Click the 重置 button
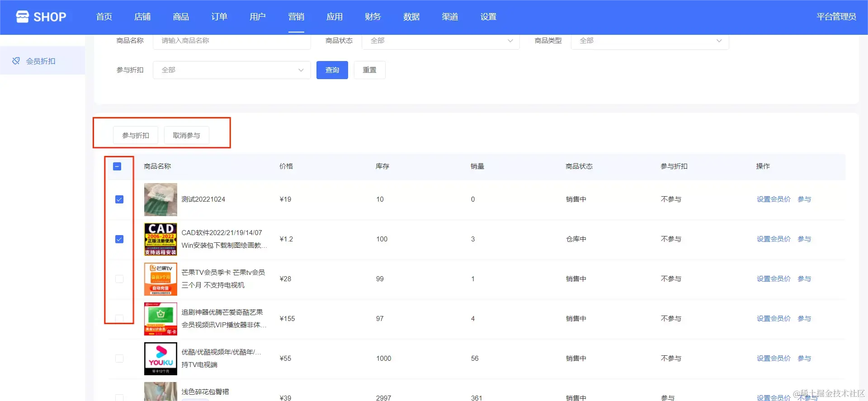 point(370,70)
